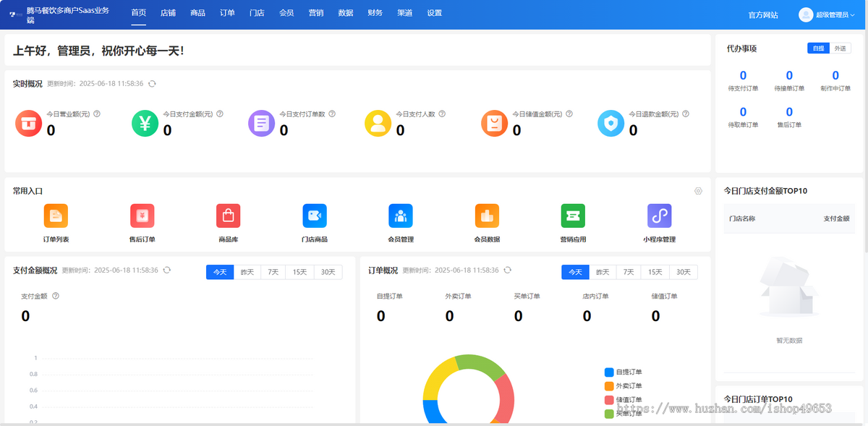The height and width of the screenshot is (426, 868).
Task: Open the 门店商品 shortcut icon
Action: 314,216
